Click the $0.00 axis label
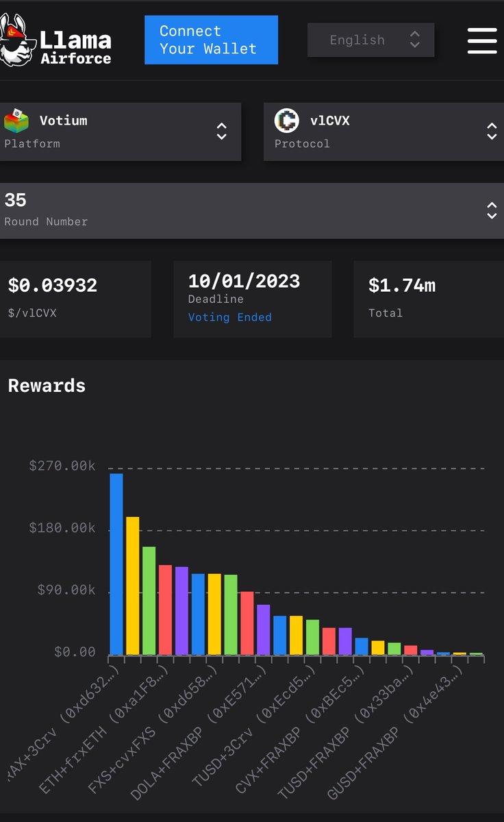The height and width of the screenshot is (822, 504). click(x=75, y=652)
